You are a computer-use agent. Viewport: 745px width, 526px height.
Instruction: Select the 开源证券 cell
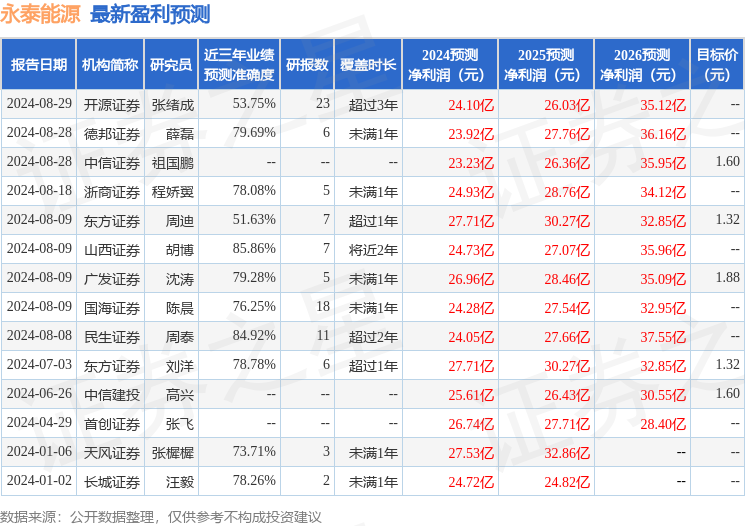tap(112, 105)
